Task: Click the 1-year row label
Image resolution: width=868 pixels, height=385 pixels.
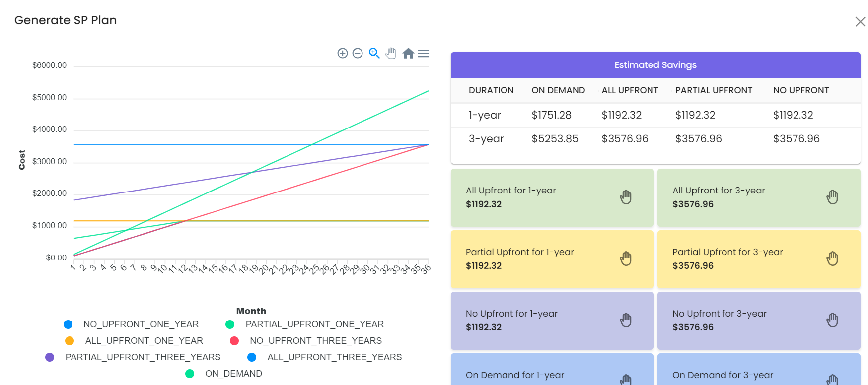Action: (x=485, y=115)
